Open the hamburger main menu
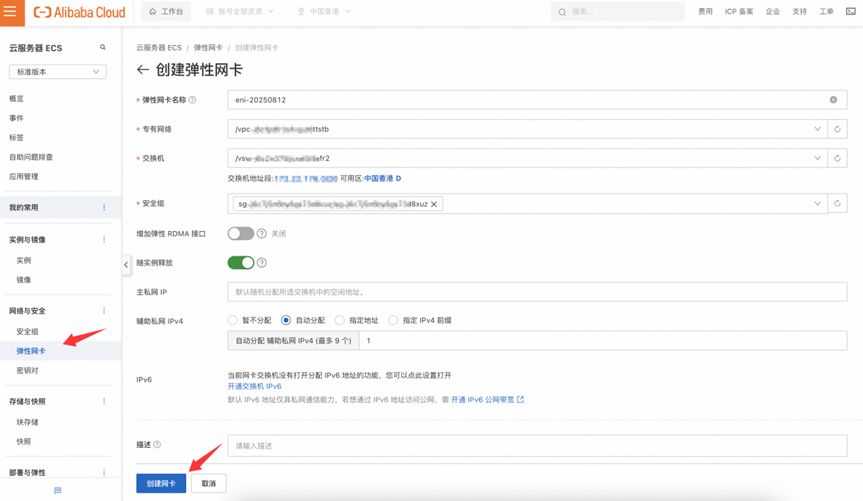 coord(12,12)
